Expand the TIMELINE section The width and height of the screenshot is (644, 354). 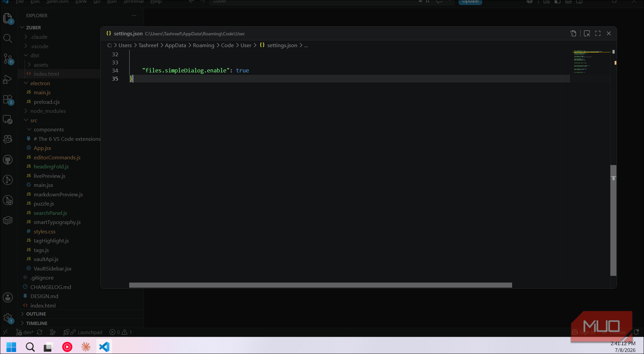point(37,323)
